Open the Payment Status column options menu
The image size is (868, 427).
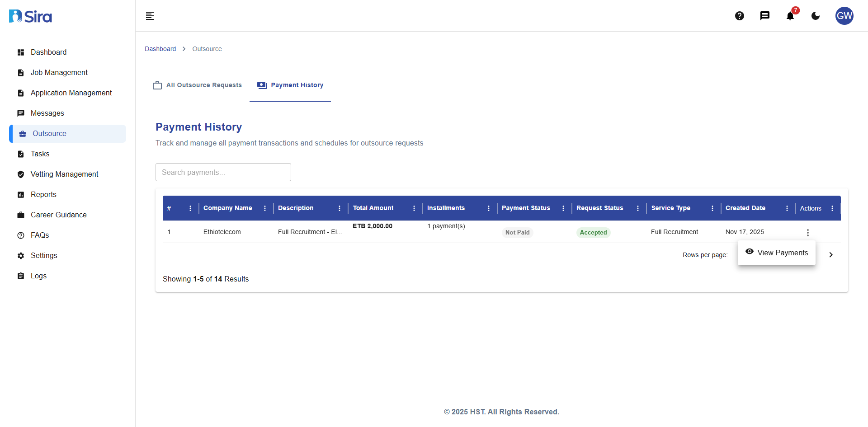click(x=563, y=208)
